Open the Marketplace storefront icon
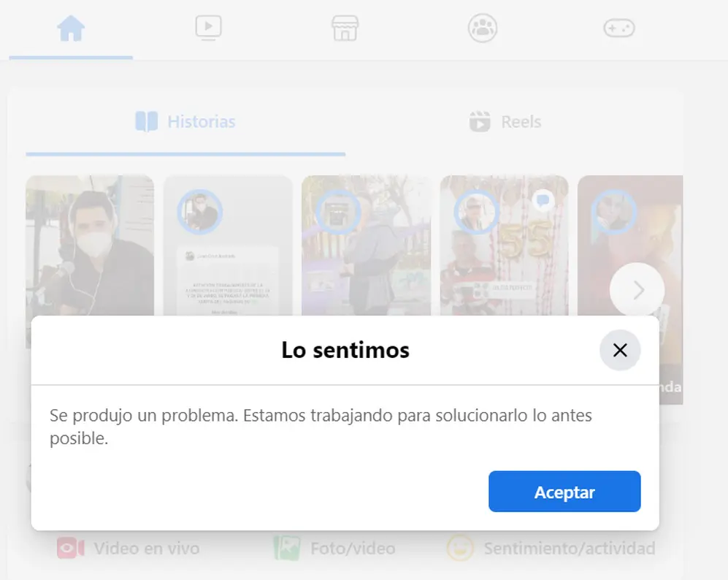 [345, 28]
